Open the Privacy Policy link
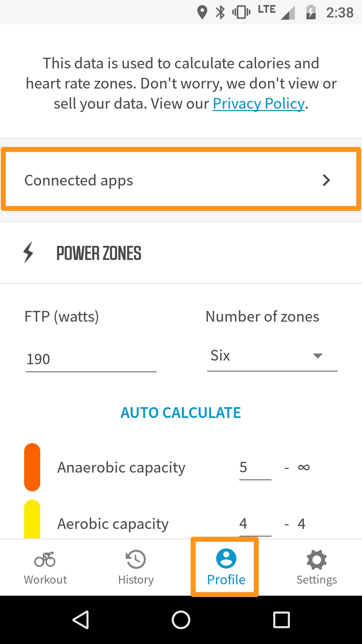The image size is (362, 644). (x=258, y=104)
